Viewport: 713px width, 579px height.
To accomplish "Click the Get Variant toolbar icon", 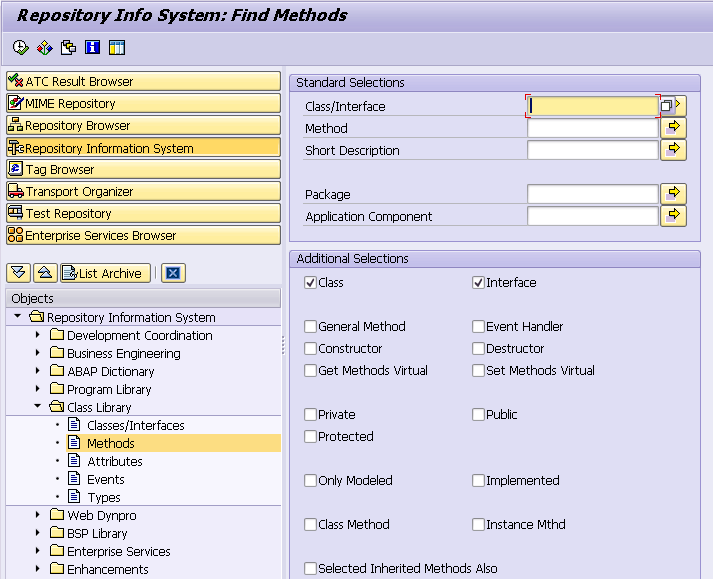I will point(45,47).
